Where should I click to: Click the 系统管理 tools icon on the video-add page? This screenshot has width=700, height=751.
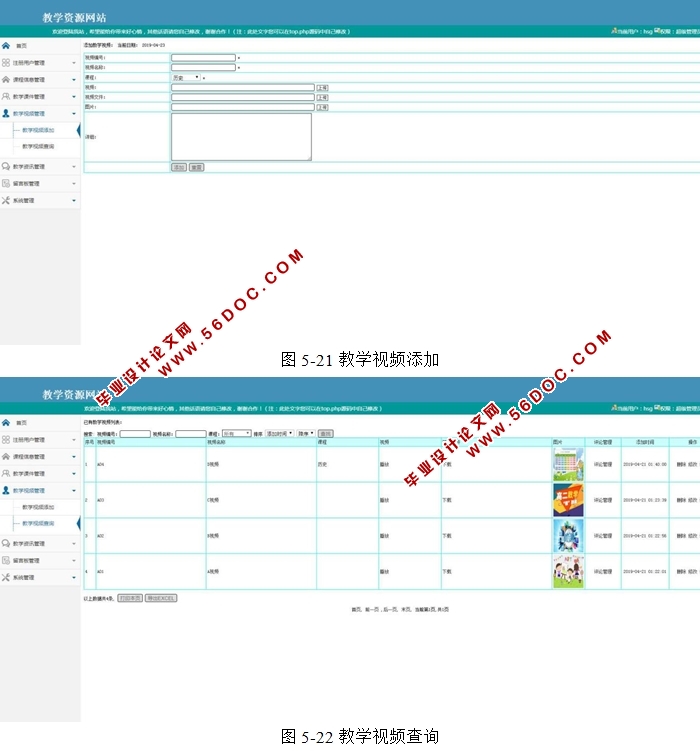[6, 200]
